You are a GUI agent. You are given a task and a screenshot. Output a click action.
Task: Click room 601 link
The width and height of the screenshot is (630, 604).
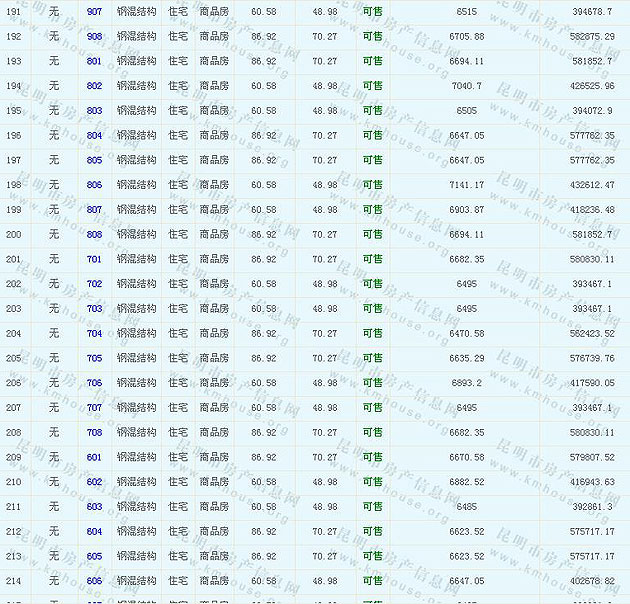[x=94, y=457]
